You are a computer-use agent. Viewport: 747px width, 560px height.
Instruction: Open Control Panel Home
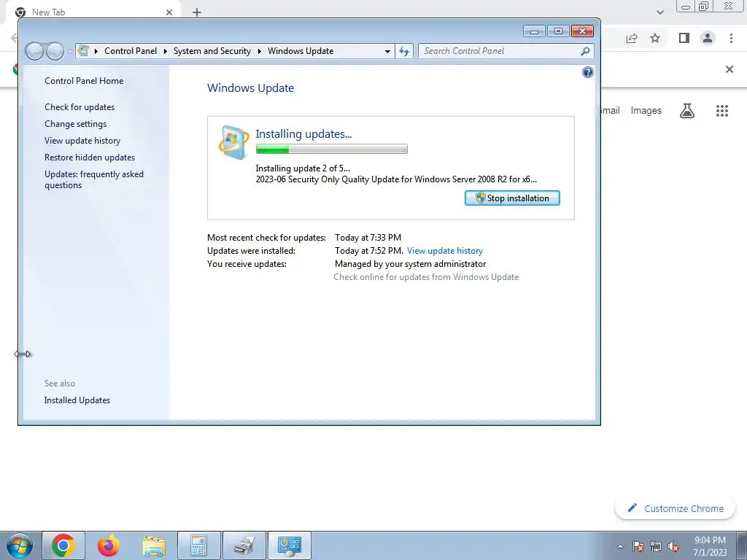pyautogui.click(x=84, y=81)
